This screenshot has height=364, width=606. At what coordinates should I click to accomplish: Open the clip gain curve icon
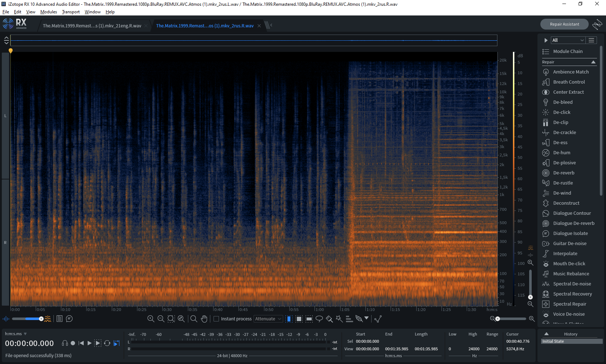tap(378, 319)
